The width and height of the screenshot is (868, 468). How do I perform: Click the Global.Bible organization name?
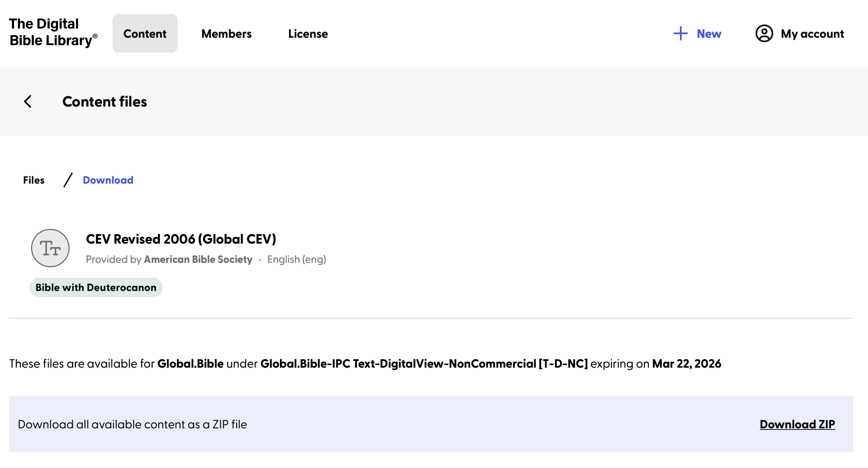coord(190,364)
